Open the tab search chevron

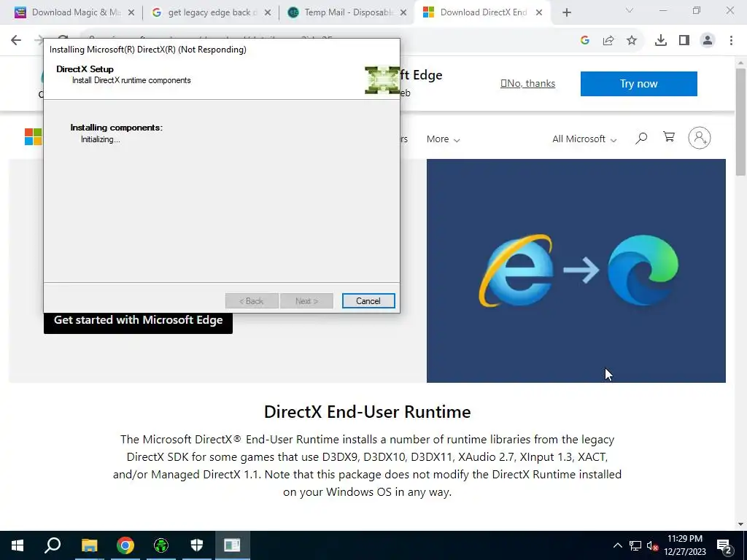click(x=630, y=10)
